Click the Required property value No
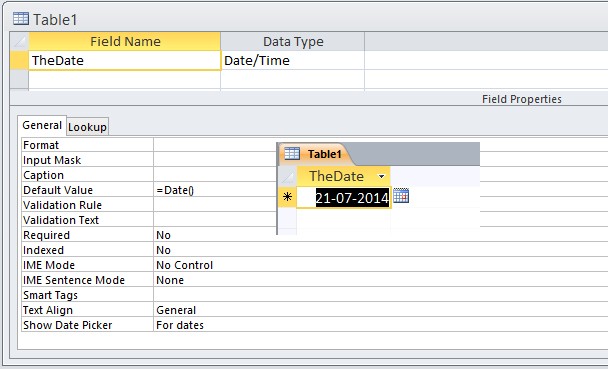 click(x=163, y=235)
